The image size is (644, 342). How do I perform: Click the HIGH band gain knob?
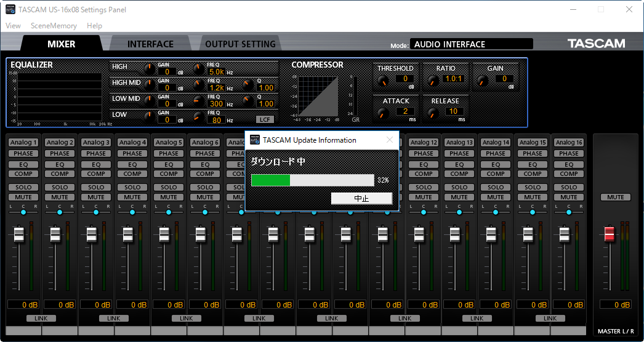click(150, 69)
